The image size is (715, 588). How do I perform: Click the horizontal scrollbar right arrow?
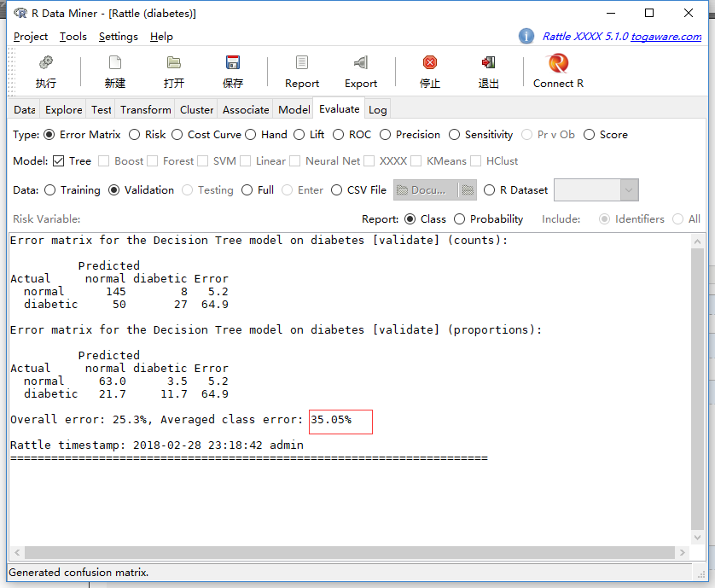point(682,552)
